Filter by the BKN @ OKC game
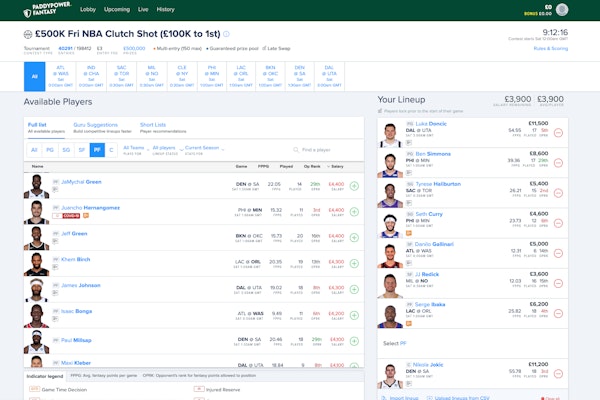This screenshot has height=400, width=600. (270, 77)
